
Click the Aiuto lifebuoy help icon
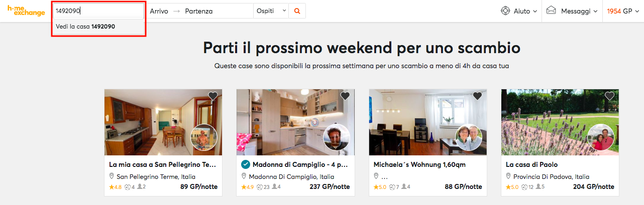click(x=505, y=11)
